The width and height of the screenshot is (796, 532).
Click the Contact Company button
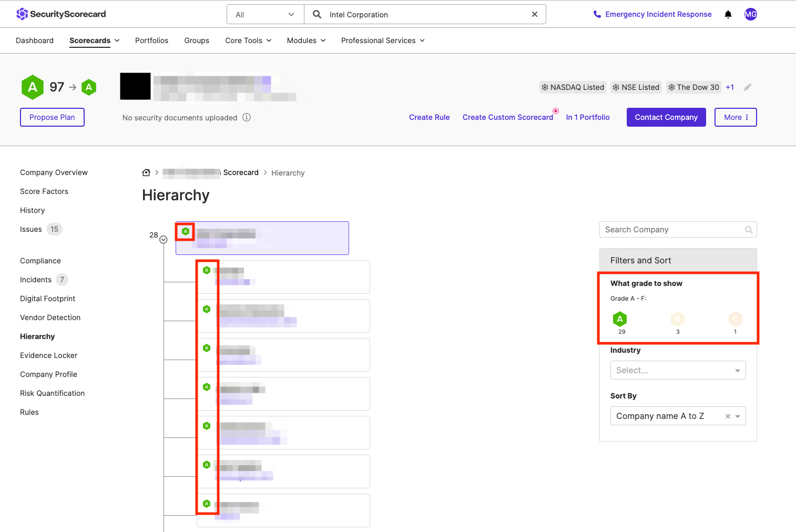666,117
